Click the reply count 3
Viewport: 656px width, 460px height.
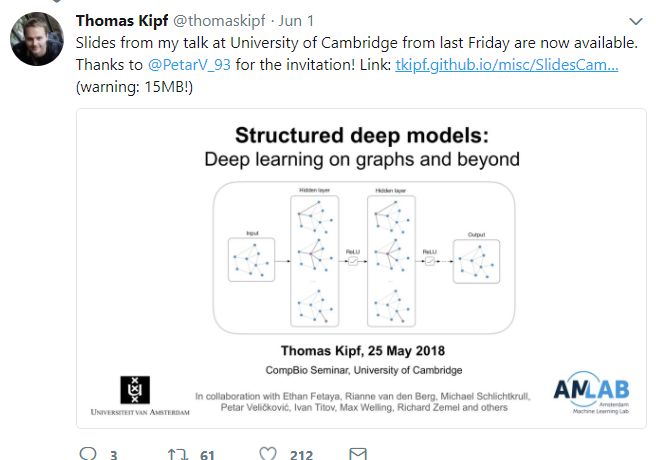(x=114, y=455)
